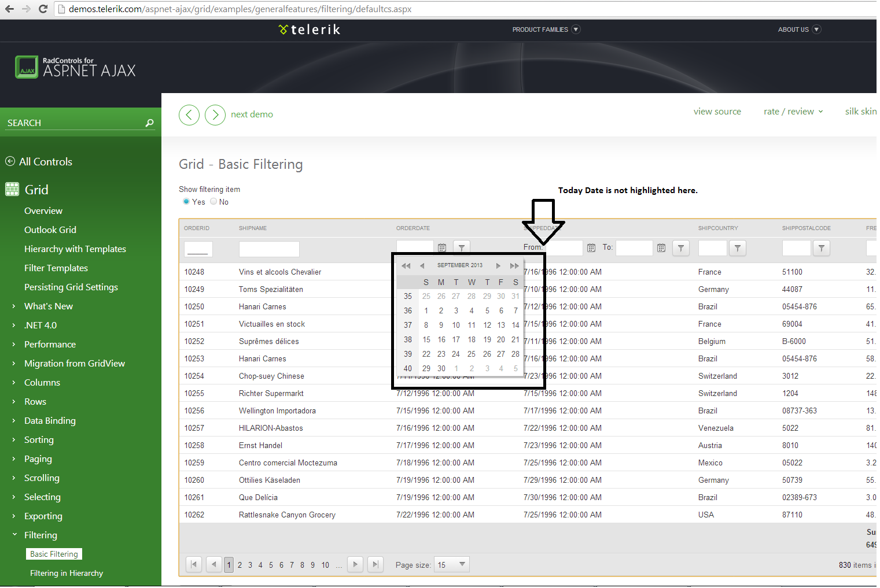Image resolution: width=880 pixels, height=588 pixels.
Task: Open Persisting Grid Settings demo
Action: pos(71,287)
